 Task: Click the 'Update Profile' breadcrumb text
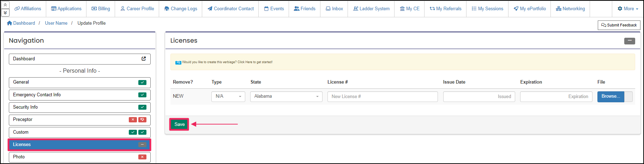(x=91, y=23)
